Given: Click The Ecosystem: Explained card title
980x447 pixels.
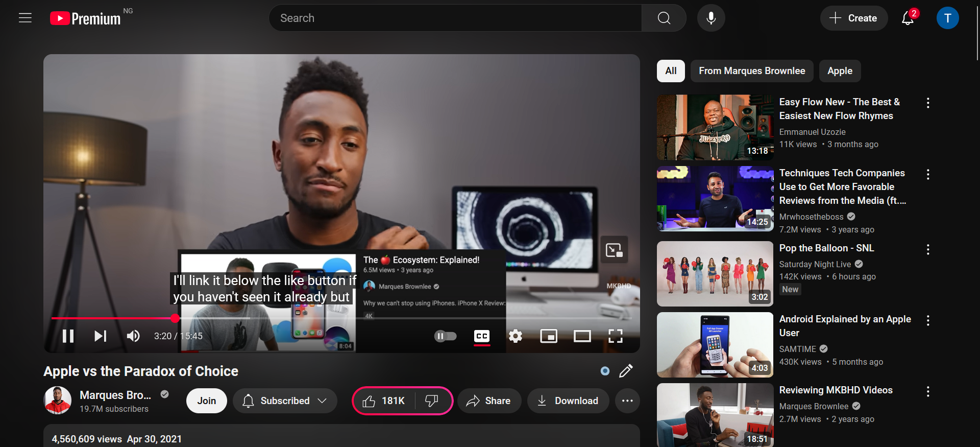Looking at the screenshot, I should click(421, 260).
